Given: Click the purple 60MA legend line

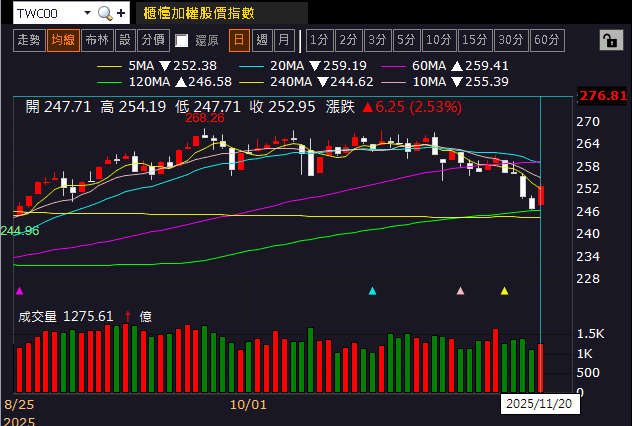Looking at the screenshot, I should (393, 66).
